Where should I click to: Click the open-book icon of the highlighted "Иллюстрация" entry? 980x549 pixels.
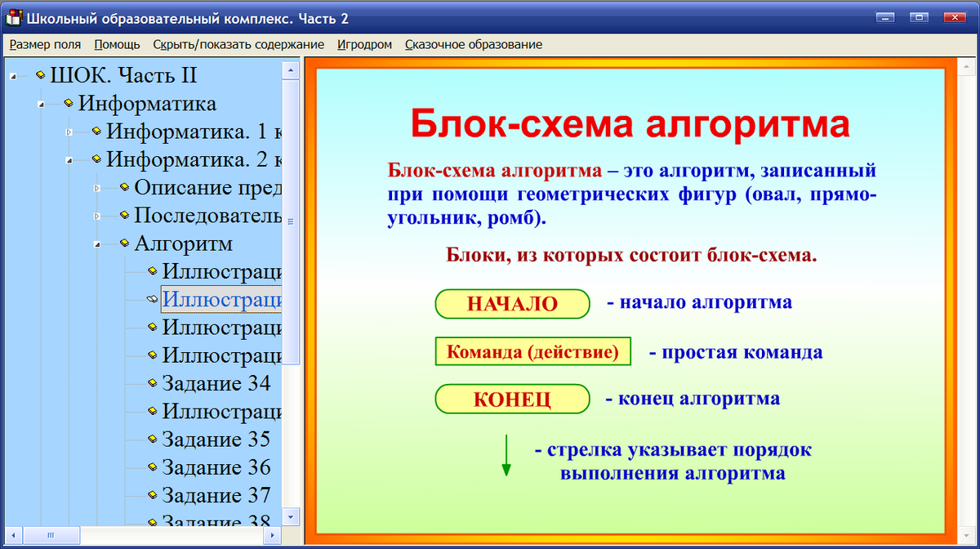[x=152, y=298]
